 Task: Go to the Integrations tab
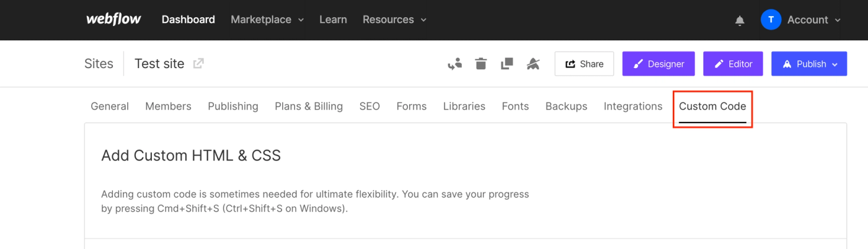coord(633,107)
